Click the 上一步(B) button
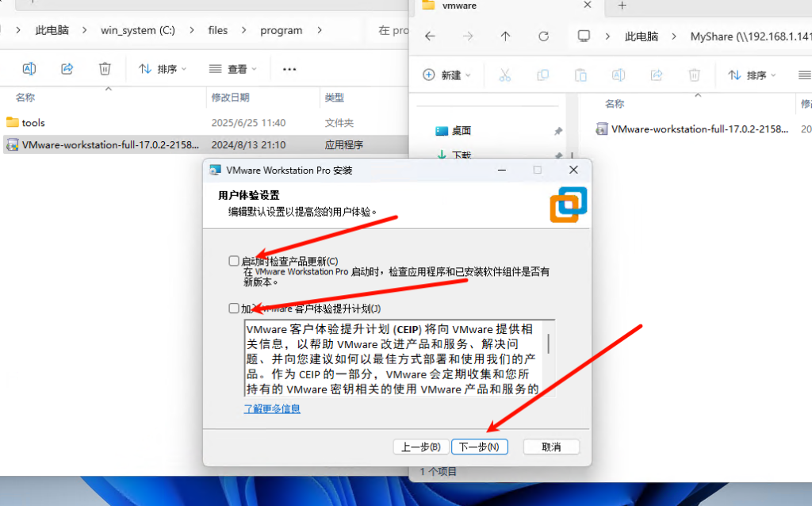Image resolution: width=812 pixels, height=506 pixels. pos(421,447)
